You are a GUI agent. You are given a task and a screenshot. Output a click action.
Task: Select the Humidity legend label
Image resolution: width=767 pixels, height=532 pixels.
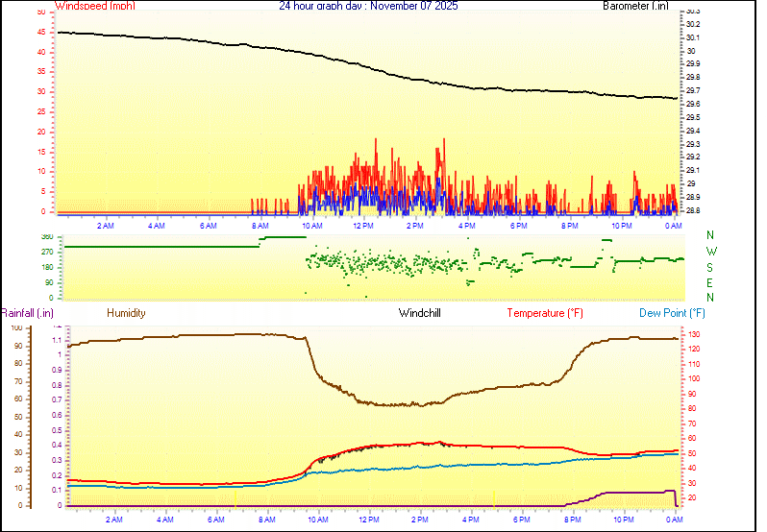[126, 313]
